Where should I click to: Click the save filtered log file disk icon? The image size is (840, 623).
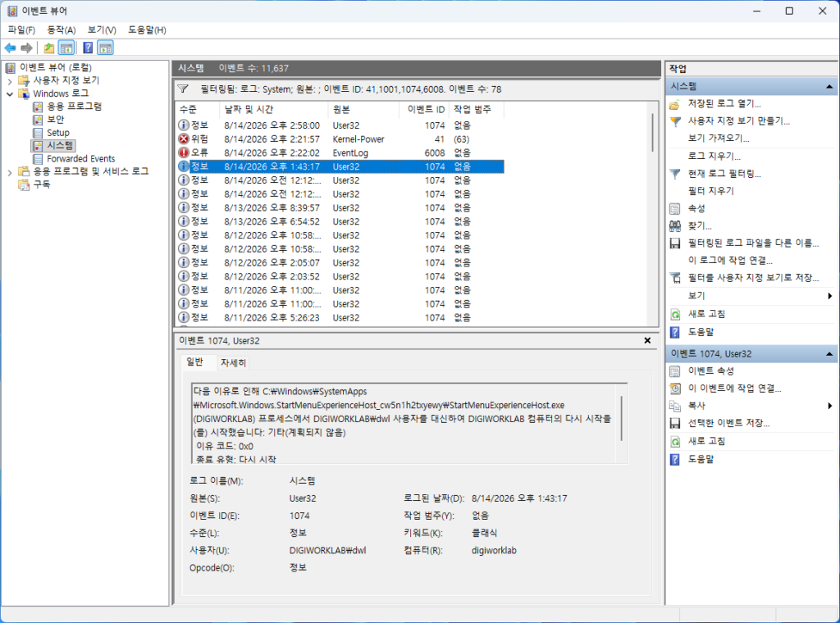675,243
